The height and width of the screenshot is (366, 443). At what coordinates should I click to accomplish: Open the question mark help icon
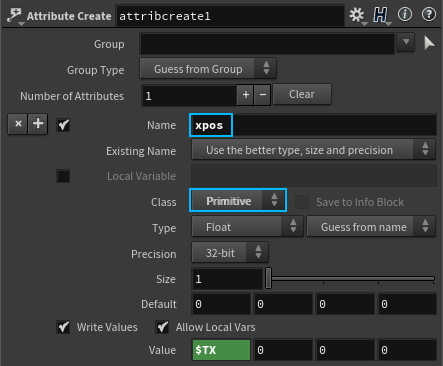pos(429,15)
